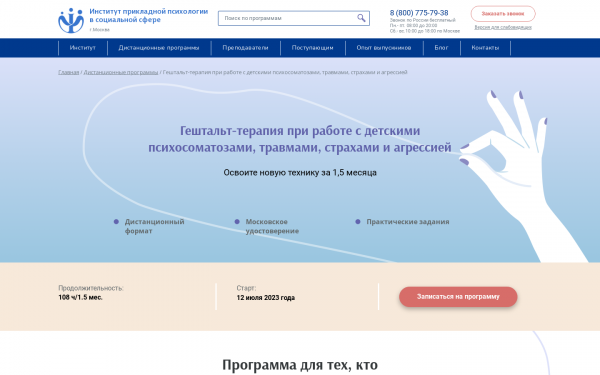Click the search magnifier icon

coord(361,18)
